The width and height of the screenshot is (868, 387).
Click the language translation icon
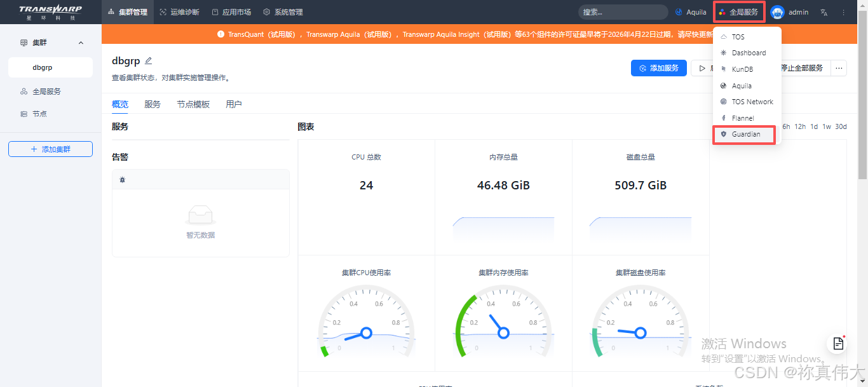824,12
